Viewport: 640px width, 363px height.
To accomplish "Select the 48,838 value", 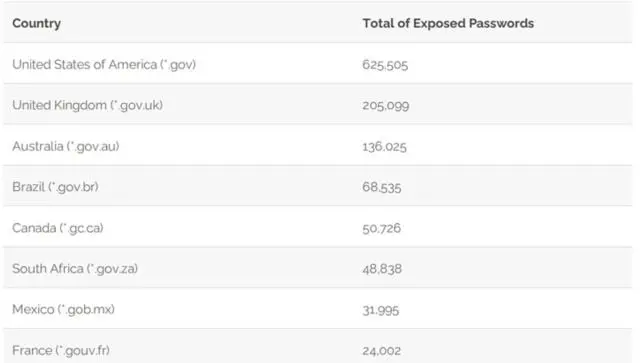I will pos(382,269).
